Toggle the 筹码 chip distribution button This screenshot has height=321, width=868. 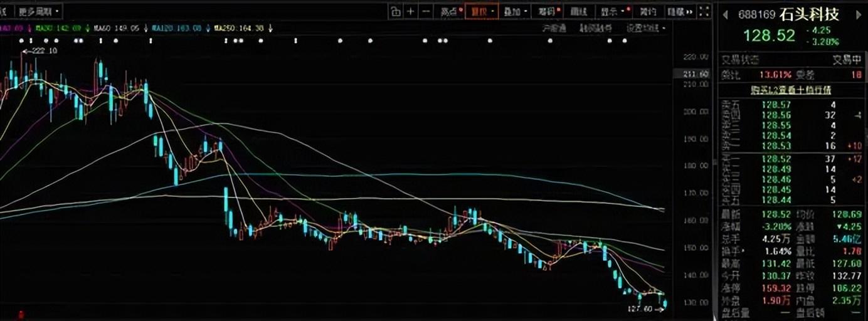pos(546,11)
